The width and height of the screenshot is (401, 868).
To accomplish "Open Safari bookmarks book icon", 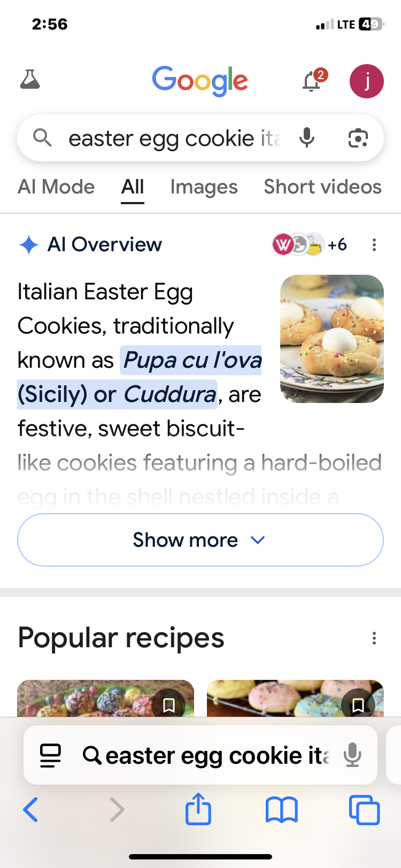I will [x=282, y=809].
